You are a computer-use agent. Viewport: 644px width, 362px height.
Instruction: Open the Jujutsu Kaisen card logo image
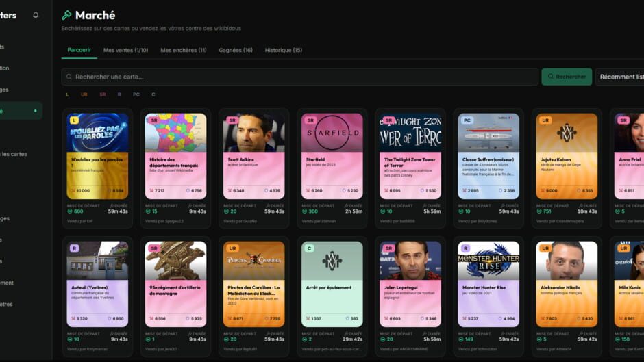click(567, 133)
